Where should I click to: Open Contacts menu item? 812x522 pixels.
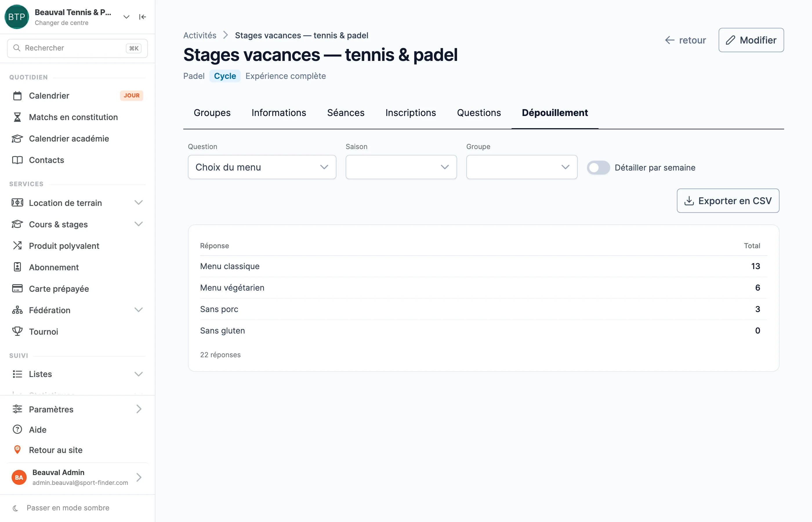(x=77, y=160)
